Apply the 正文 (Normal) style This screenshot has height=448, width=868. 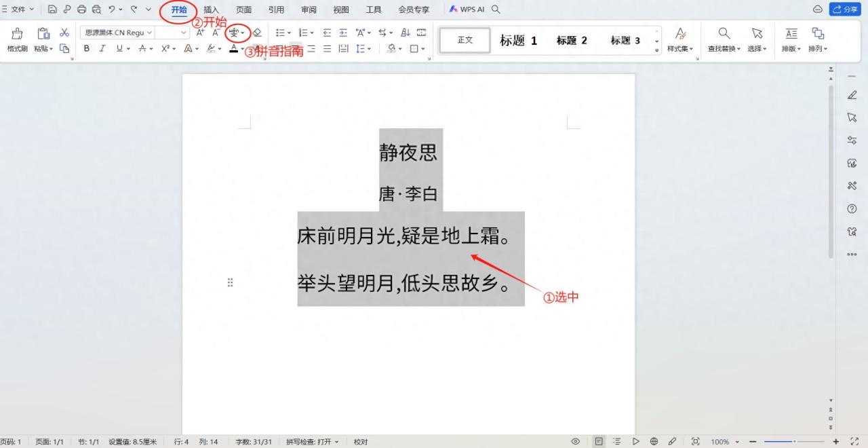click(465, 41)
